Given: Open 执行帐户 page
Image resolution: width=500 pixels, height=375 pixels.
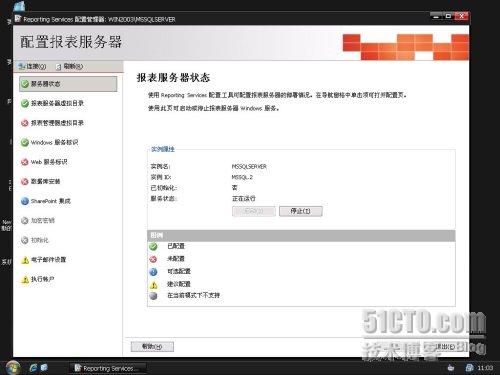Looking at the screenshot, I should point(37,279).
